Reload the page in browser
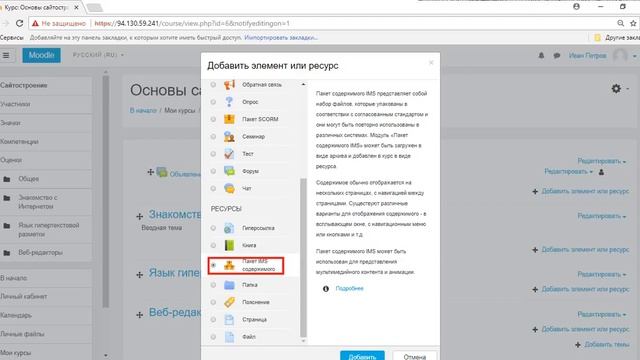Image resolution: width=640 pixels, height=360 pixels. (x=19, y=23)
